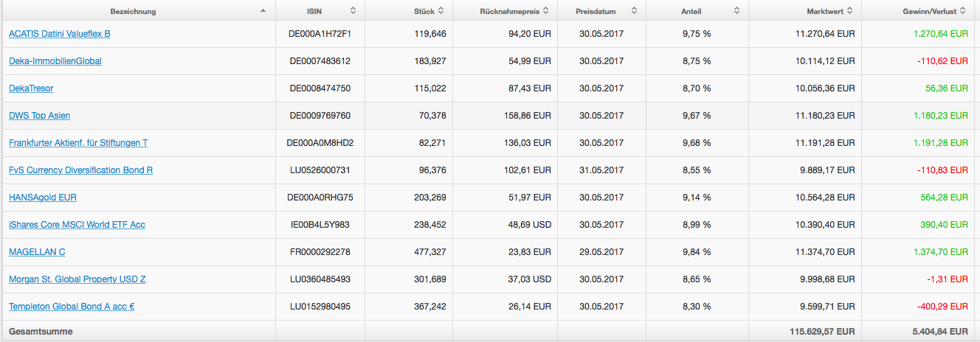Viewport: 980px width, 342px height.
Task: Sort by ISIN using its sort icon
Action: (x=353, y=11)
